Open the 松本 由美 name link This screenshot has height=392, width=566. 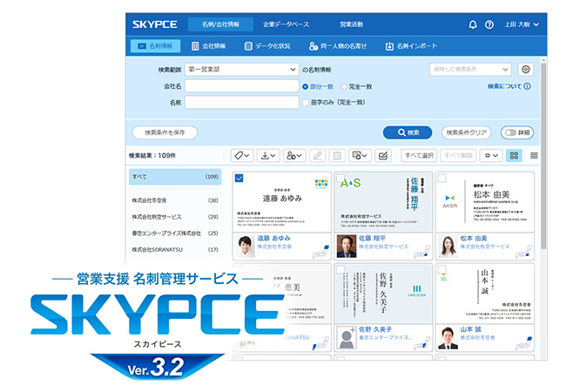474,238
